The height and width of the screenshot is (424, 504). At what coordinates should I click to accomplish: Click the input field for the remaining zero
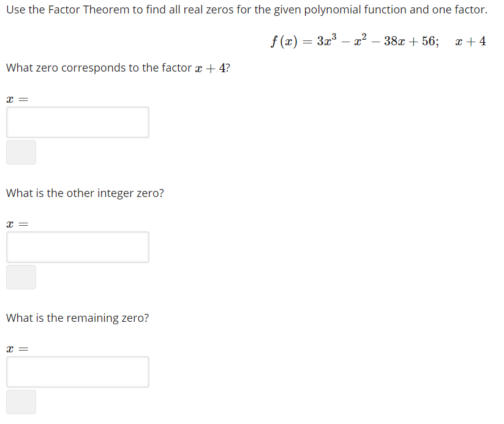78,371
